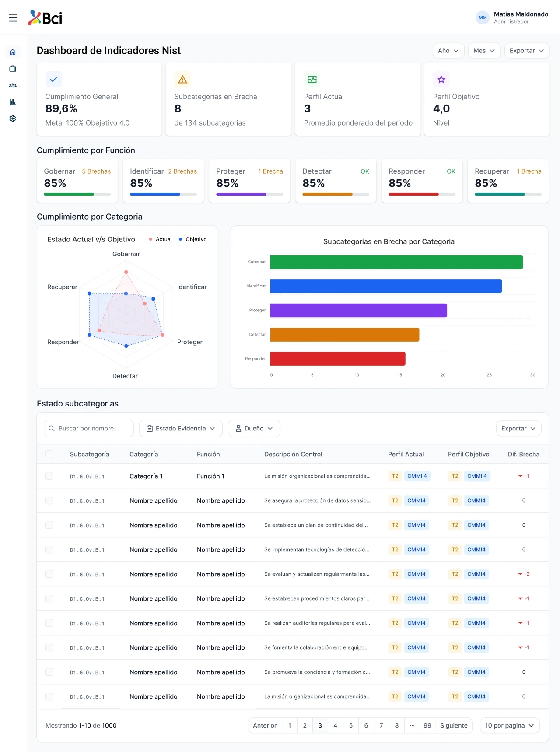Check the 'Se realizan auditorías' row checkbox

click(x=49, y=623)
